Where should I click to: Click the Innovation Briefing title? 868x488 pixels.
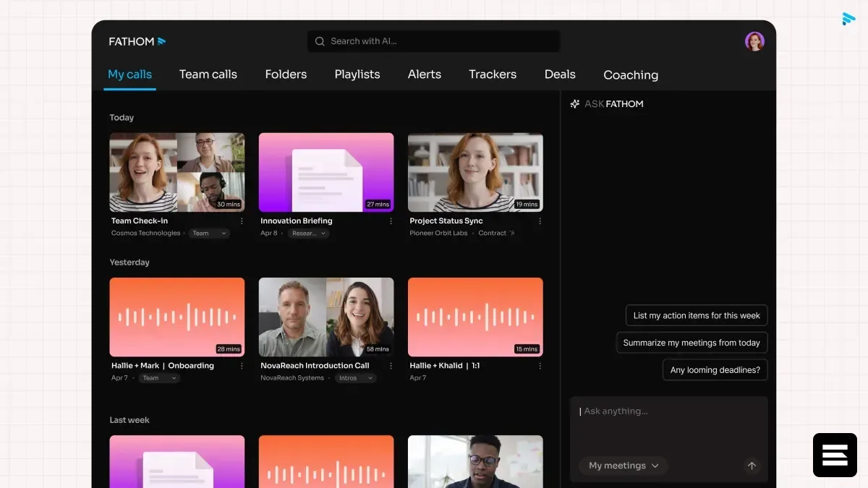[297, 221]
